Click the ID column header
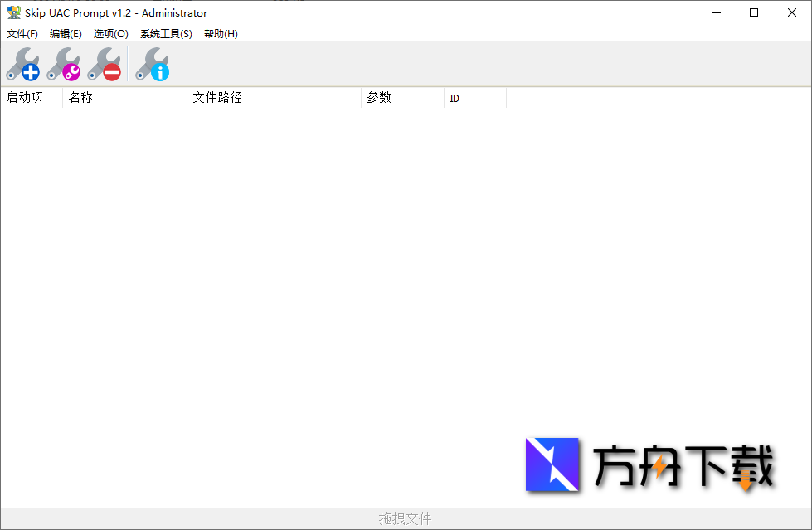This screenshot has height=530, width=812. pos(454,98)
